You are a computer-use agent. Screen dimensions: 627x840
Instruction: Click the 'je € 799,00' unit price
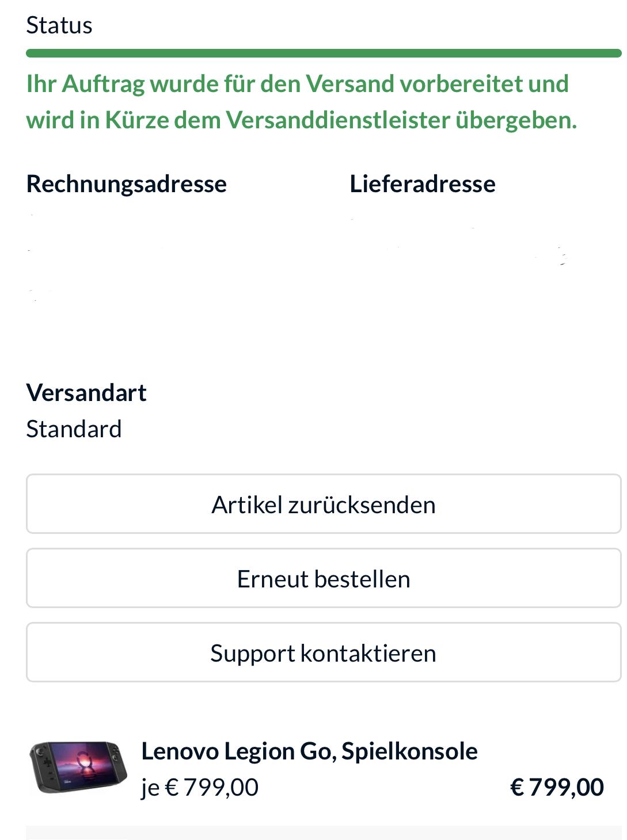point(200,788)
